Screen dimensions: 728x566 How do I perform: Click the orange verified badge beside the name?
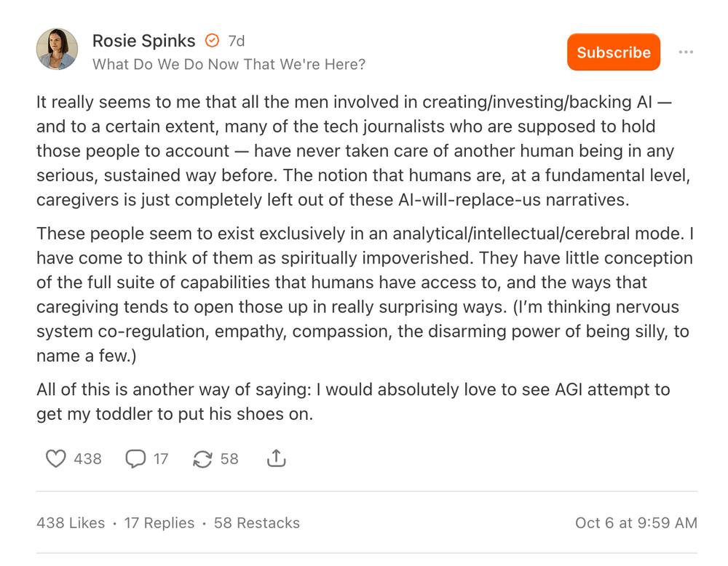click(212, 41)
